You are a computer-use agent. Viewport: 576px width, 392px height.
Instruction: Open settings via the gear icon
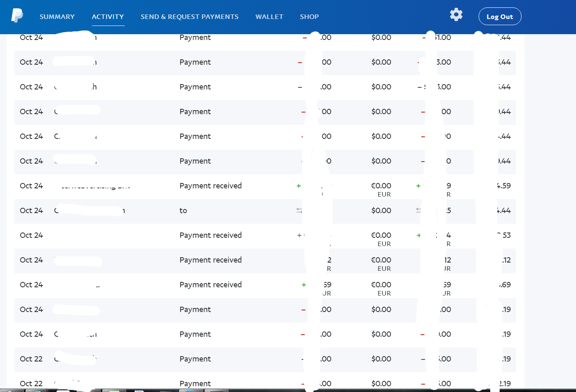point(456,15)
